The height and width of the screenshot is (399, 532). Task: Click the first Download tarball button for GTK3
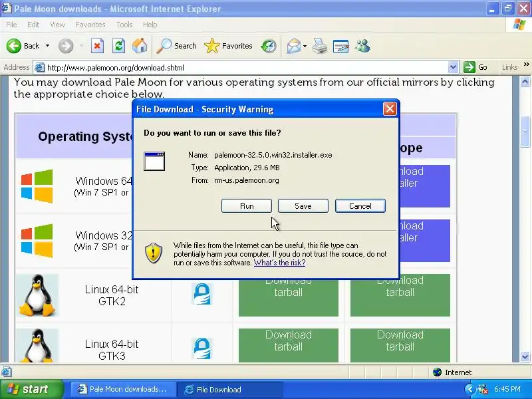point(289,345)
